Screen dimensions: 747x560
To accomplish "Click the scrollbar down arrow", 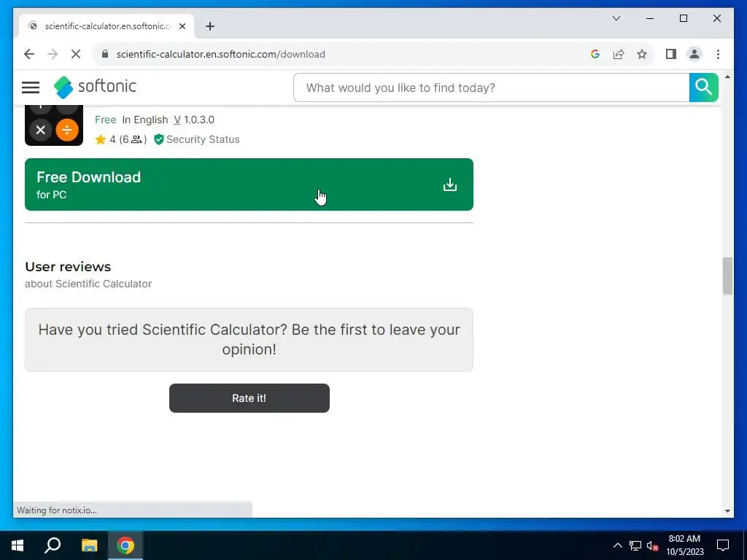I will pyautogui.click(x=727, y=511).
